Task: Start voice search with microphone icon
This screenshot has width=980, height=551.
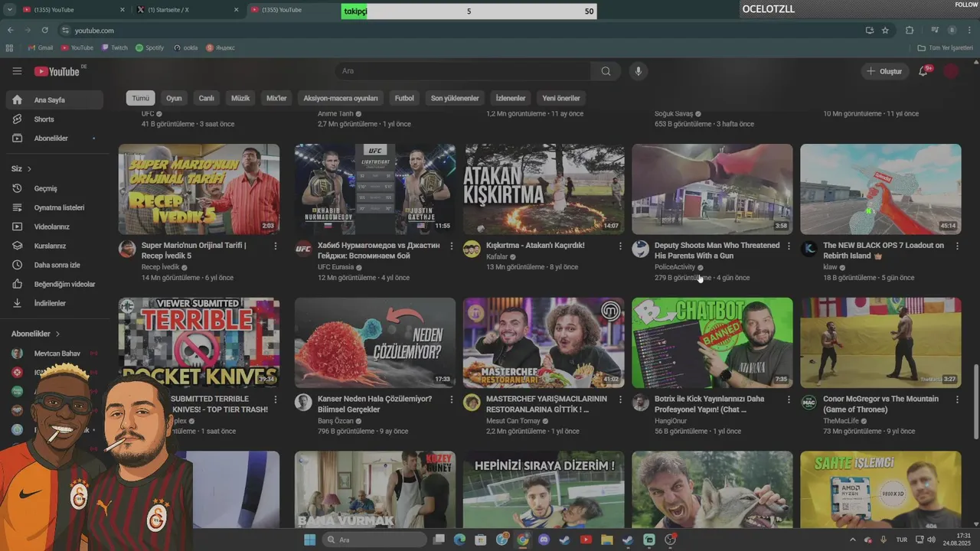Action: 638,71
